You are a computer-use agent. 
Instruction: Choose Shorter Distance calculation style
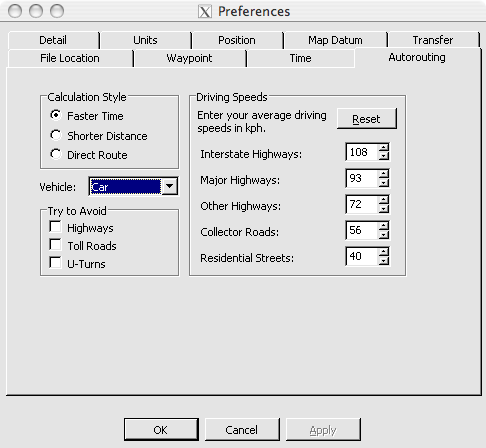56,135
